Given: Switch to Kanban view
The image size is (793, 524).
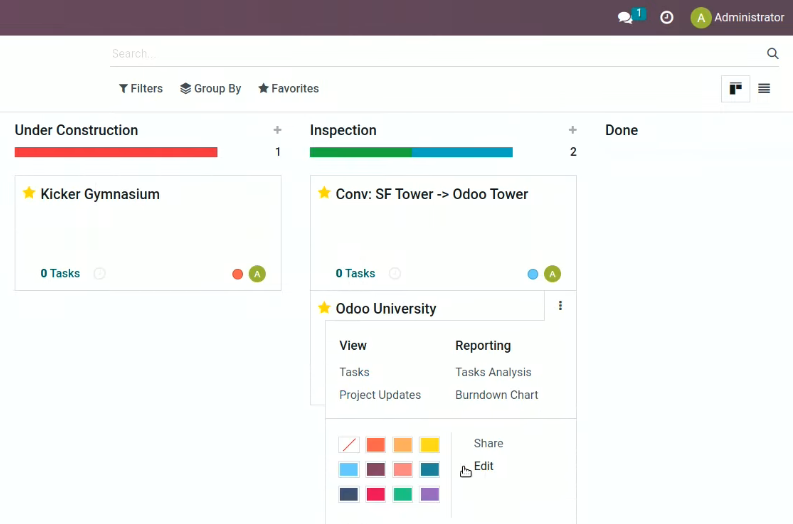Looking at the screenshot, I should tap(735, 89).
